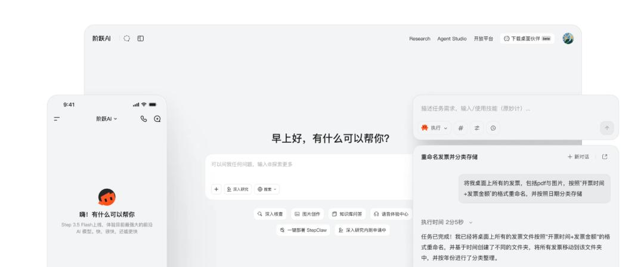Screen dimensions: 644x267
Task: Click 一键部署 StepClaw chip
Action: point(303,230)
